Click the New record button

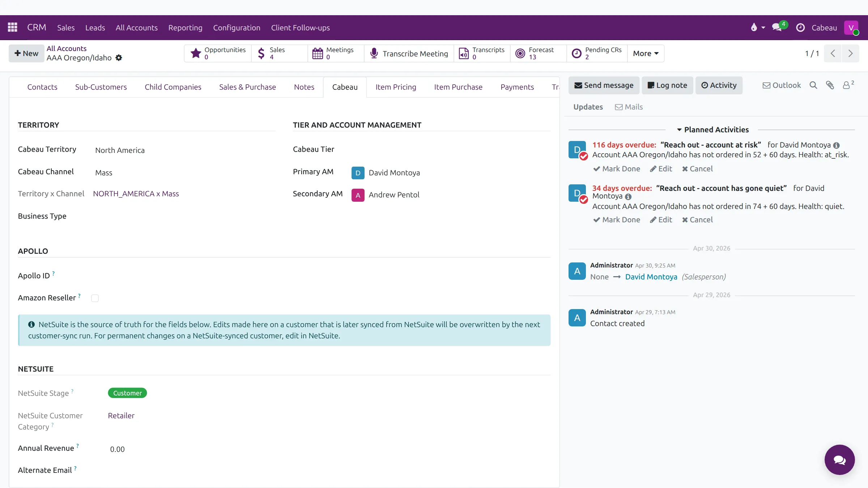26,53
